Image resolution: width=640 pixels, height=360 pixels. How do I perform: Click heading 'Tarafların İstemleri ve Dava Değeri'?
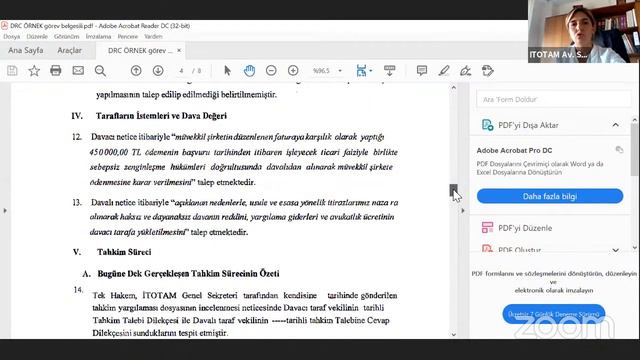(x=161, y=116)
